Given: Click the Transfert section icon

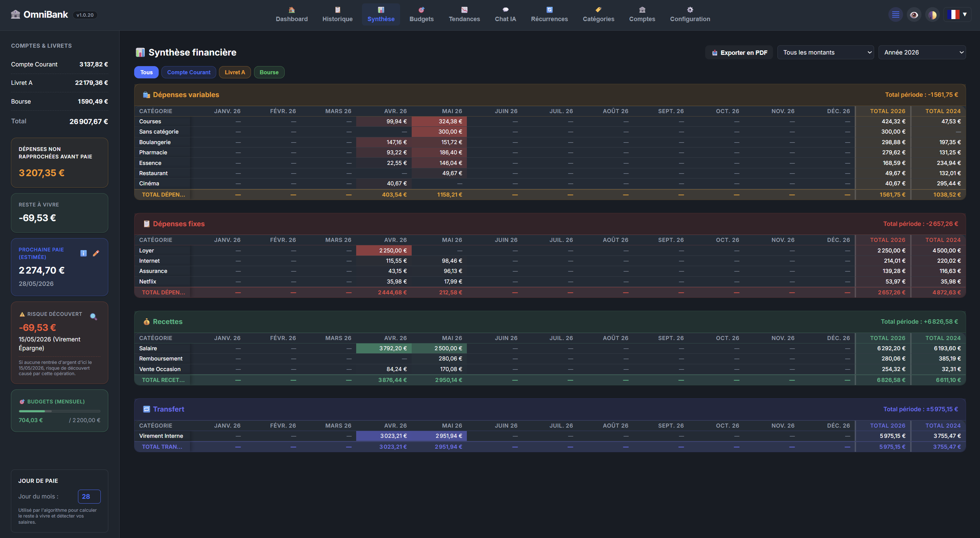Looking at the screenshot, I should click(146, 409).
